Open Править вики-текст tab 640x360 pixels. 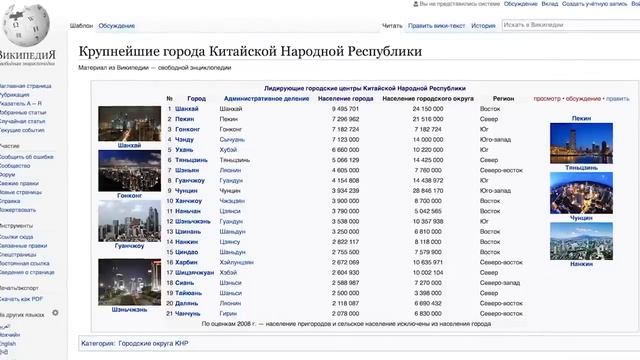436,26
